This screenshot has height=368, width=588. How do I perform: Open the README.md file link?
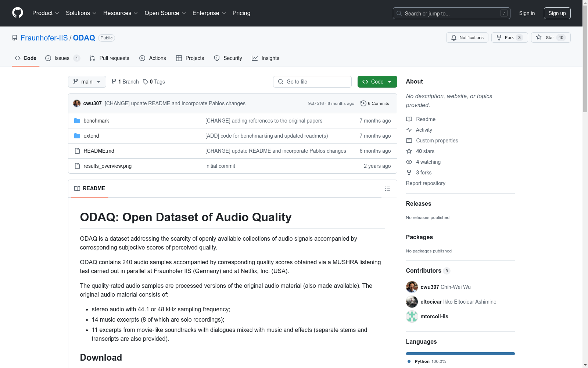pyautogui.click(x=99, y=151)
